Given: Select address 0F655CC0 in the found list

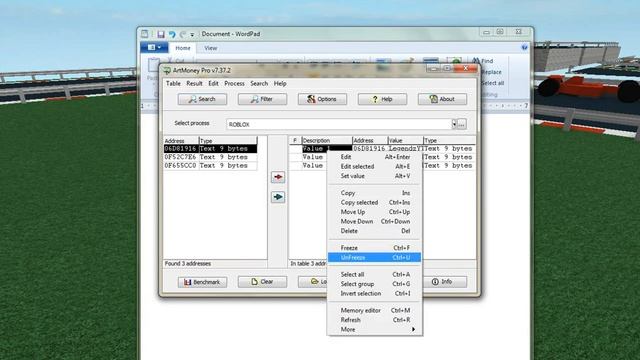Looking at the screenshot, I should tap(211, 166).
